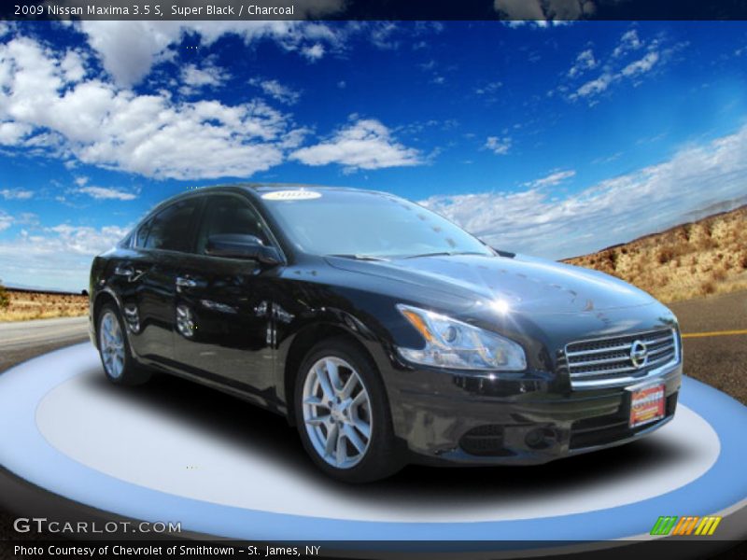747x560 pixels.
Task: Click the dealer badge on the license plate
Action: pyautogui.click(x=648, y=403)
